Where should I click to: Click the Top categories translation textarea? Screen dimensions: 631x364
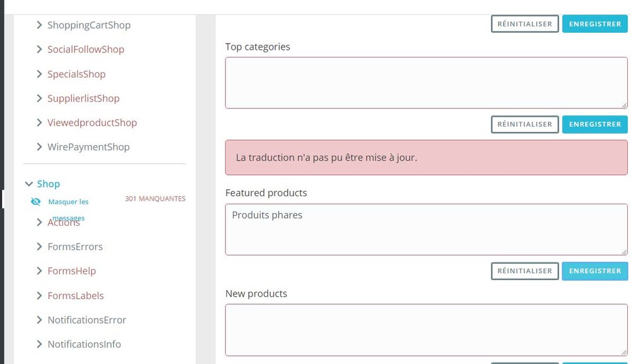426,83
